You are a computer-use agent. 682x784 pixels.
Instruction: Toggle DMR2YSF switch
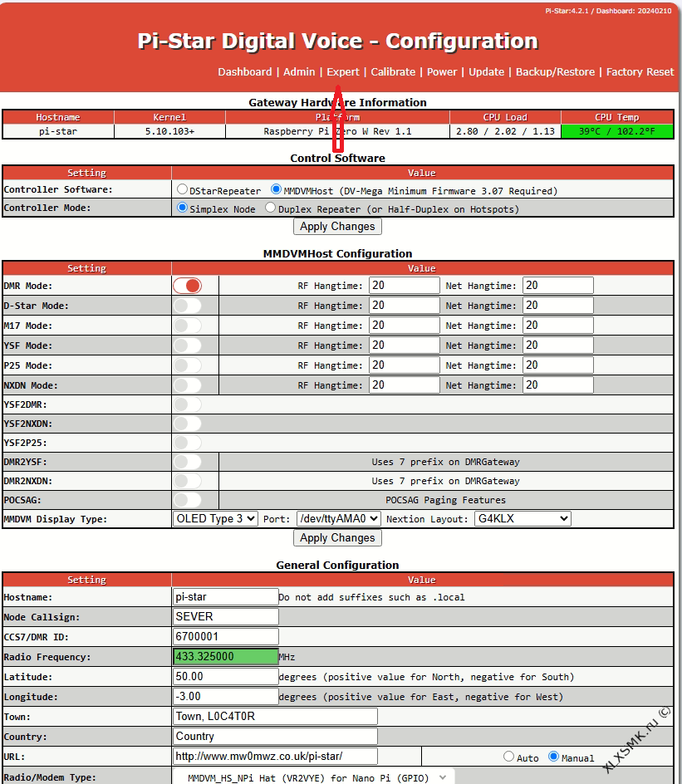point(188,462)
